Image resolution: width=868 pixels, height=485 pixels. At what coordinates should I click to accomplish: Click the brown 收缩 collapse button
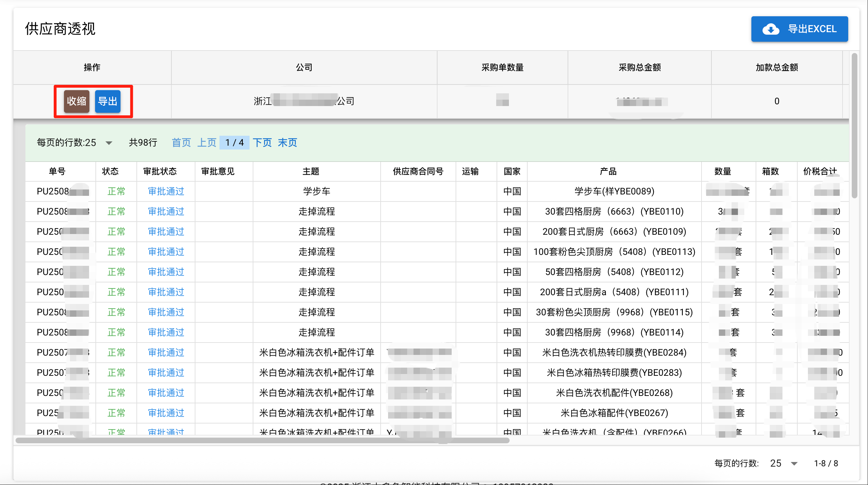[x=76, y=101]
